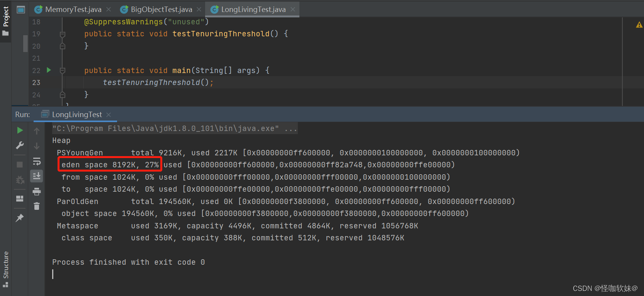Click the Restore Layout icon
Screen dimensions: 644x296
pos(20,199)
